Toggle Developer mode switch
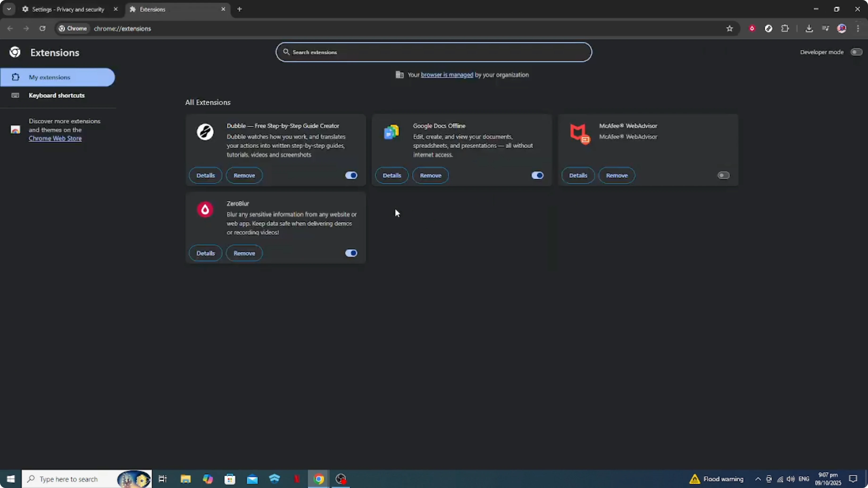 click(x=856, y=52)
